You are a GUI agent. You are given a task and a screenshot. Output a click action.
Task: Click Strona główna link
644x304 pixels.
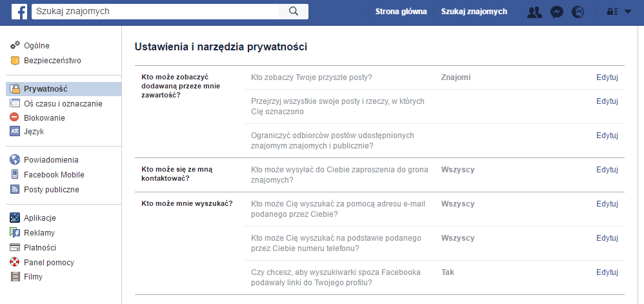click(401, 12)
